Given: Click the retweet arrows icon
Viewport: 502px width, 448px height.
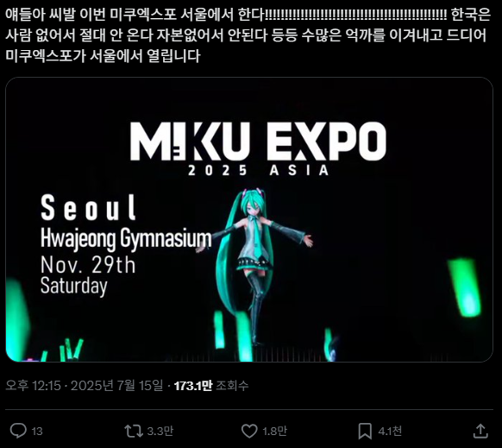Looking at the screenshot, I should (134, 431).
